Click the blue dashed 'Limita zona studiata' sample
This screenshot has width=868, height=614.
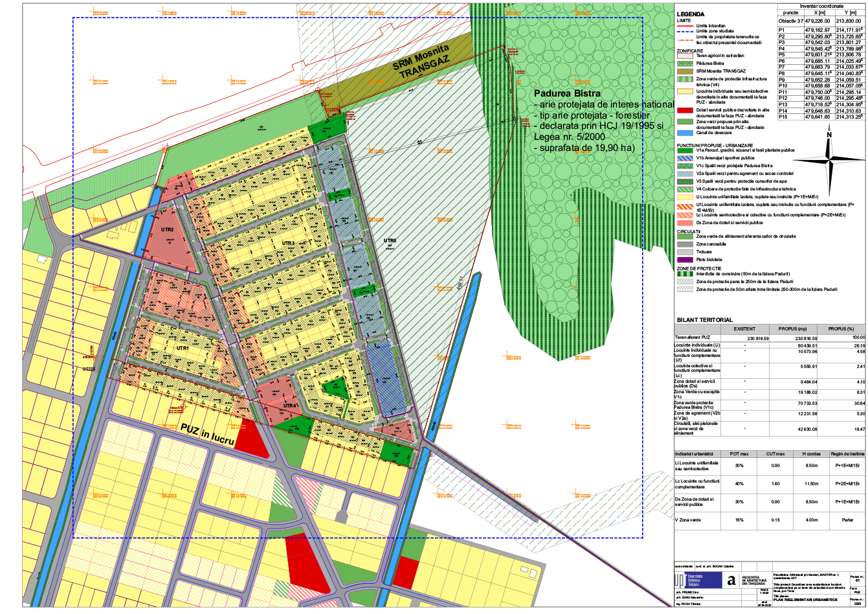(685, 30)
